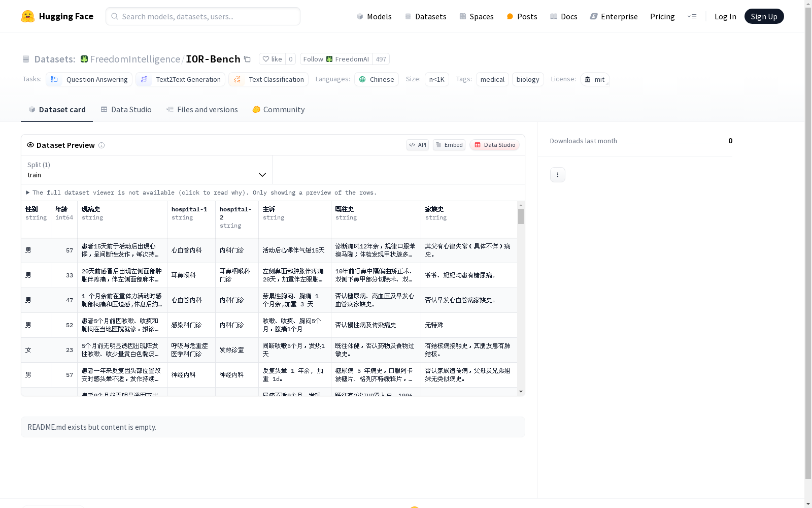Click the 主诉 column header
Screen dimensions: 812x508
(x=295, y=219)
